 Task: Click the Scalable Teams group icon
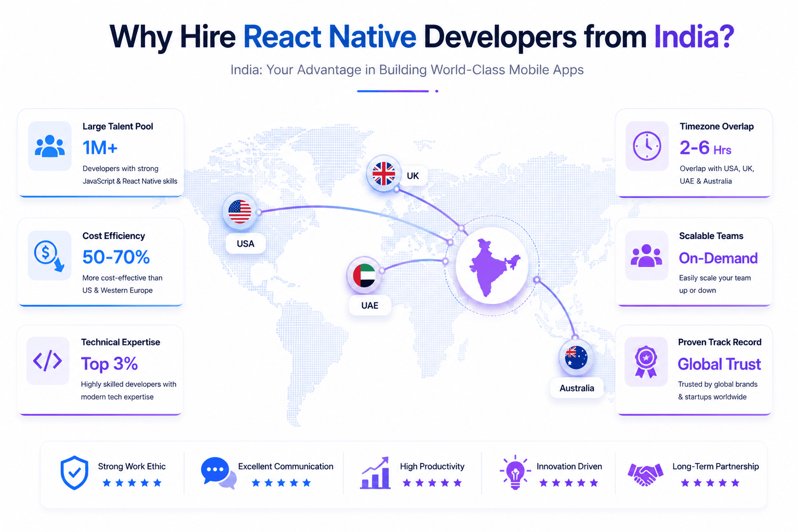[646, 256]
